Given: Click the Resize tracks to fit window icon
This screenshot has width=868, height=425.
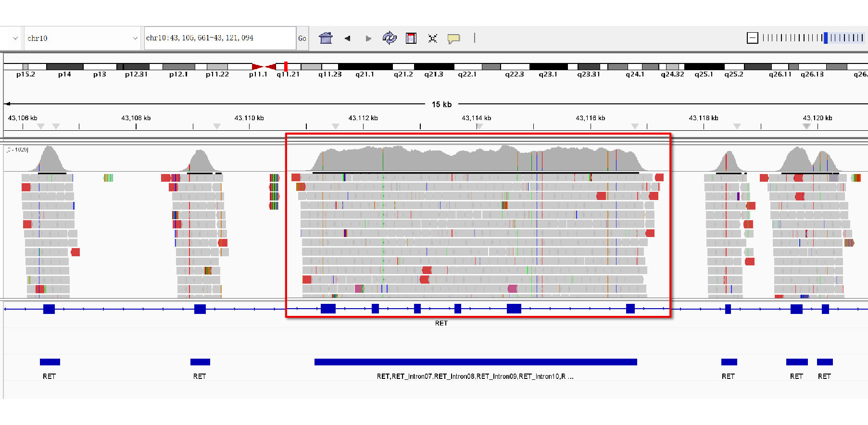Looking at the screenshot, I should click(432, 38).
